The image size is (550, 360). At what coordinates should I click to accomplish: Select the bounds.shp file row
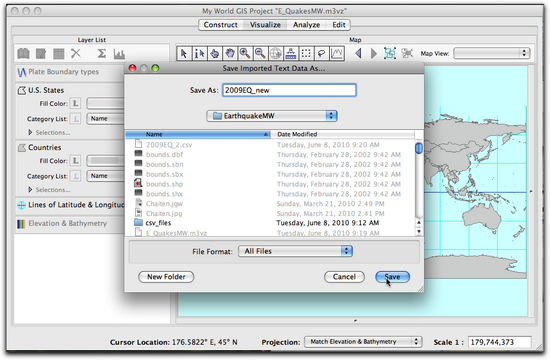pyautogui.click(x=270, y=184)
